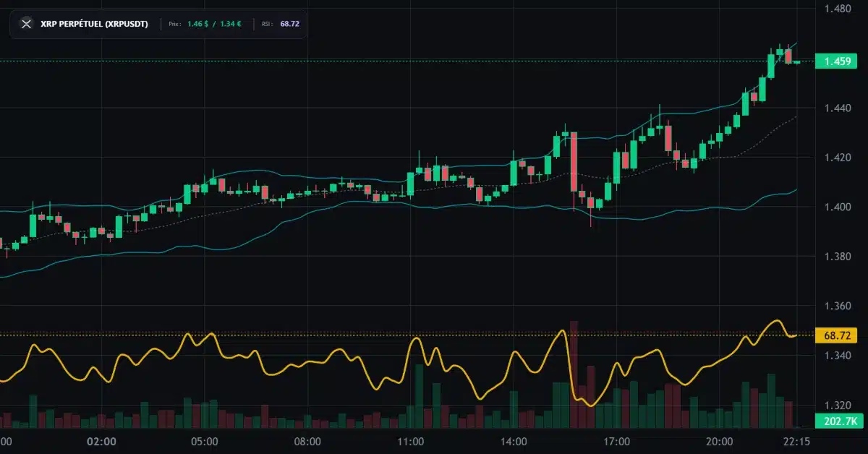
Task: Click the XRP logo icon in the header
Action: coord(27,23)
